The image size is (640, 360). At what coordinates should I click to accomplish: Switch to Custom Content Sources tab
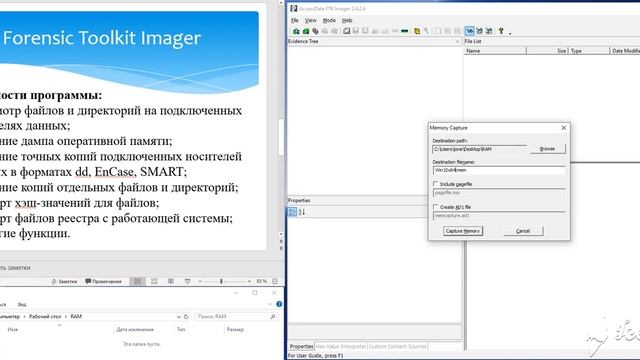point(397,347)
